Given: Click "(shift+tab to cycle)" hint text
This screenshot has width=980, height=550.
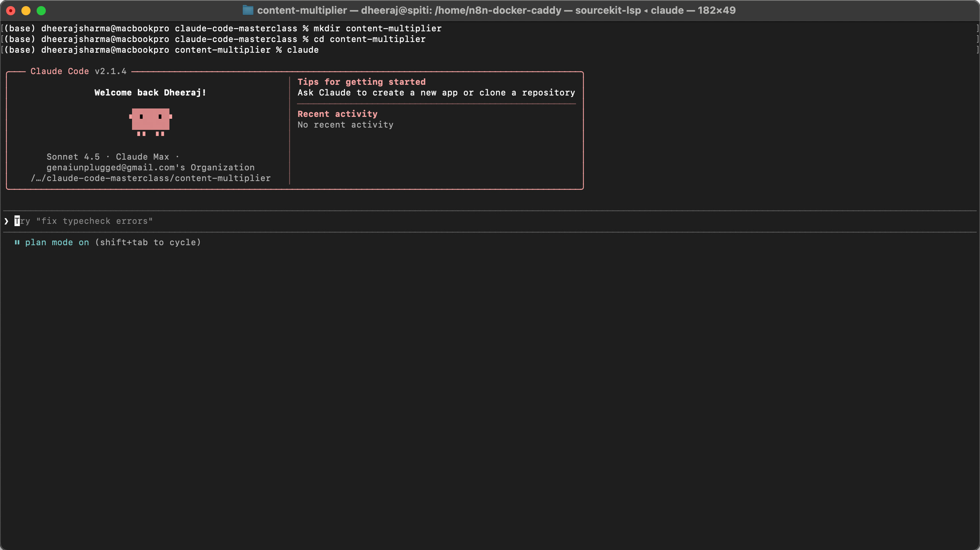Looking at the screenshot, I should [x=148, y=242].
